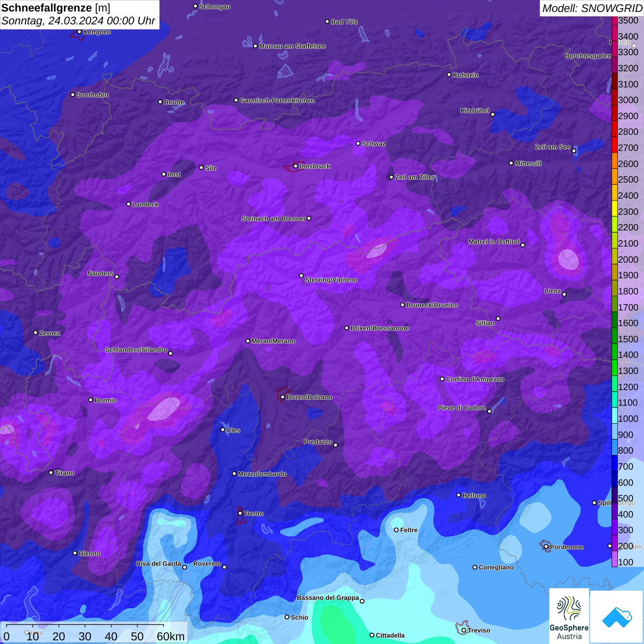Click the Zernez marker dot

(x=35, y=333)
